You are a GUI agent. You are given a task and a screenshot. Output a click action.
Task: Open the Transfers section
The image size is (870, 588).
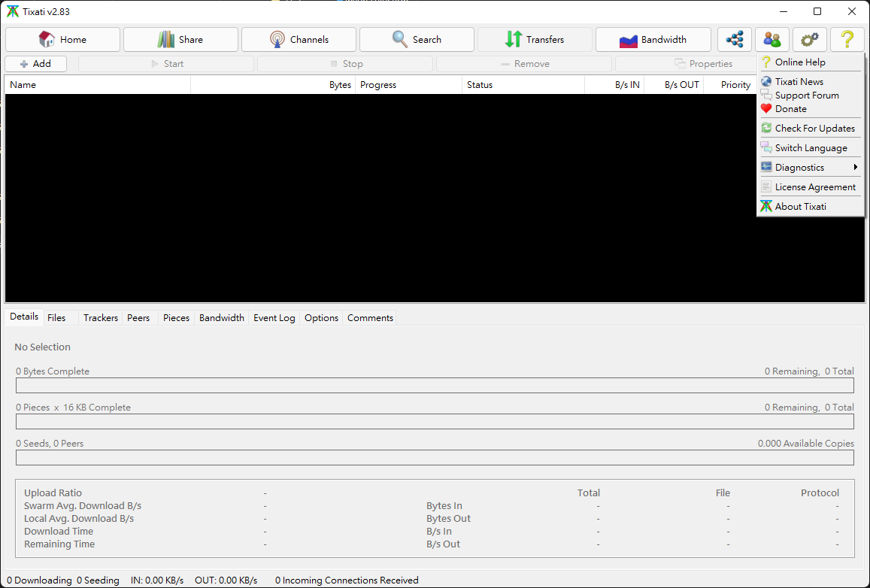(535, 39)
